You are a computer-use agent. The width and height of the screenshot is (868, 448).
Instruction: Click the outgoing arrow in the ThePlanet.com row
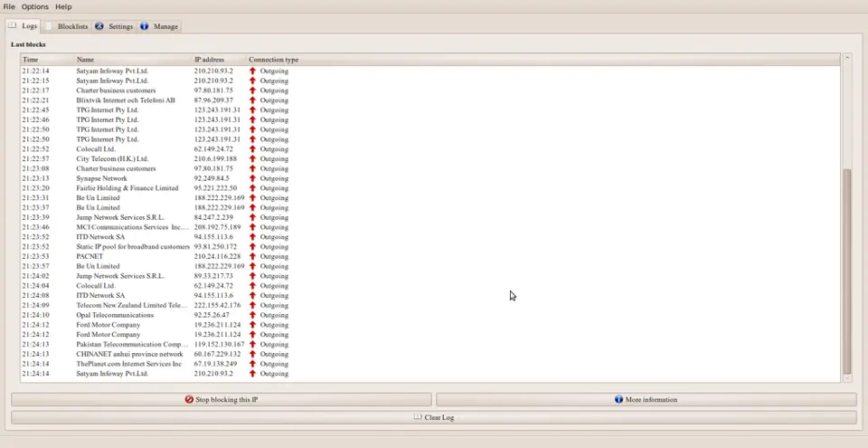(x=252, y=364)
